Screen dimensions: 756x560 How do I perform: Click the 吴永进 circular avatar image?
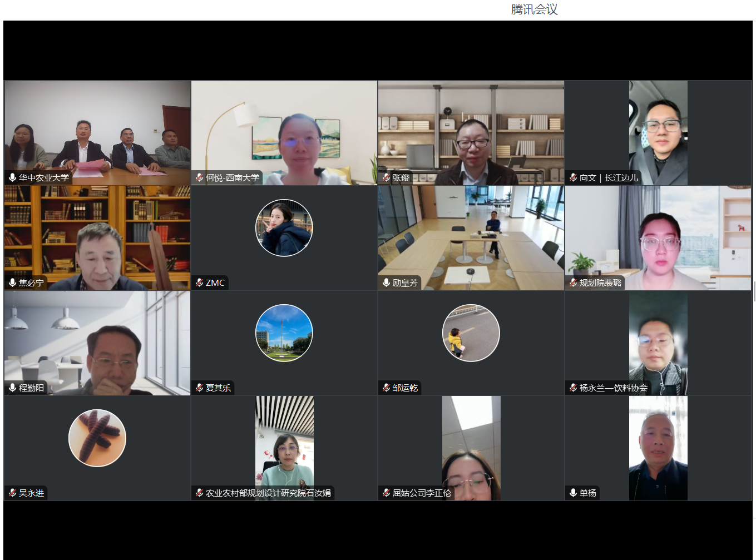point(97,438)
